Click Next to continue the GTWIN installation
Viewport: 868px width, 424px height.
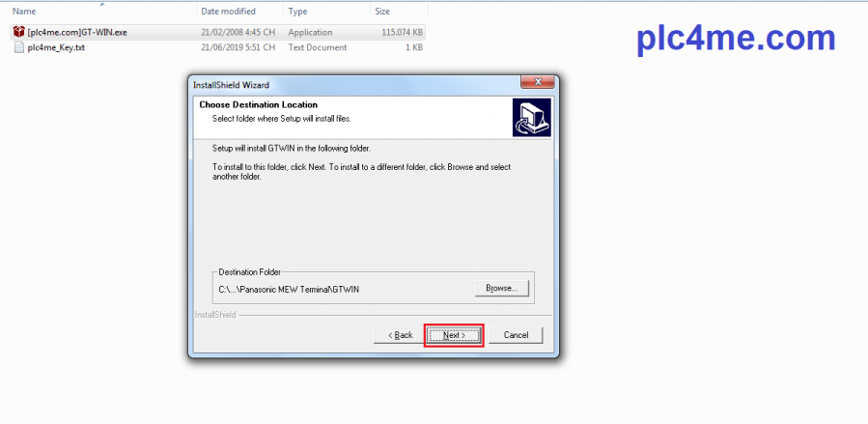point(454,335)
